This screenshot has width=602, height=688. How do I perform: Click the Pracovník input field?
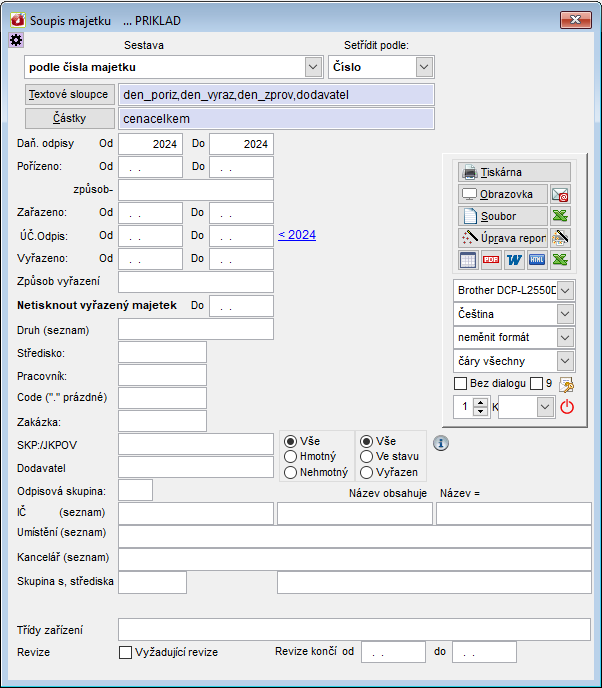[162, 375]
